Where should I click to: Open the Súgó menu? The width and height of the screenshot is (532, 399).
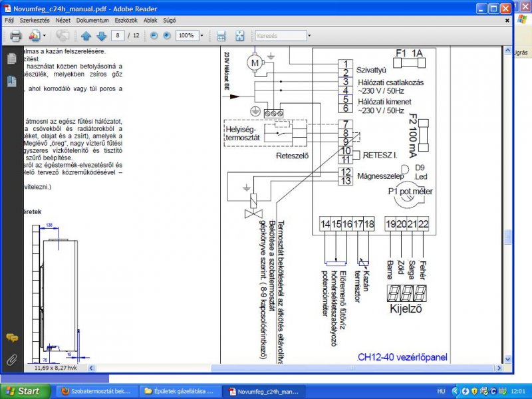[x=170, y=21]
